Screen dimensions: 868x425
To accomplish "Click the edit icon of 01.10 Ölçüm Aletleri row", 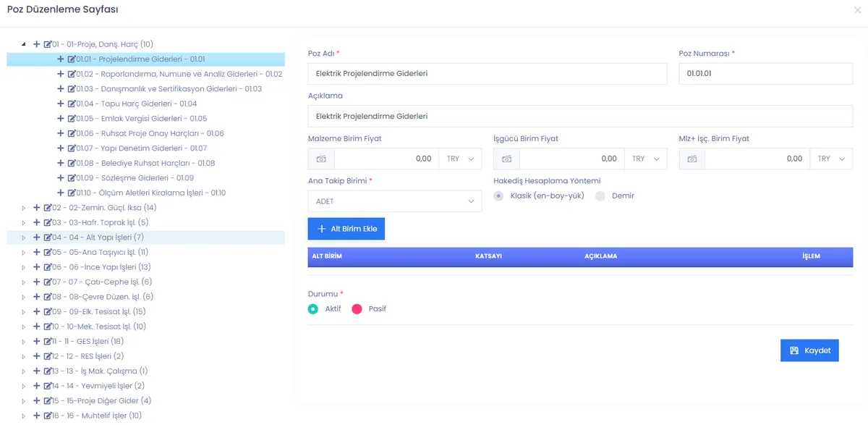I will click(71, 193).
